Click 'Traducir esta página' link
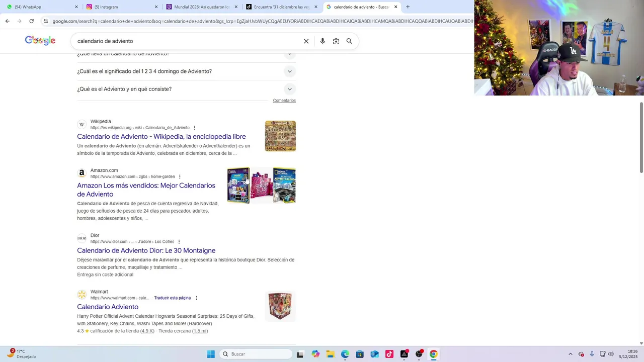The width and height of the screenshot is (644, 362). click(x=173, y=298)
